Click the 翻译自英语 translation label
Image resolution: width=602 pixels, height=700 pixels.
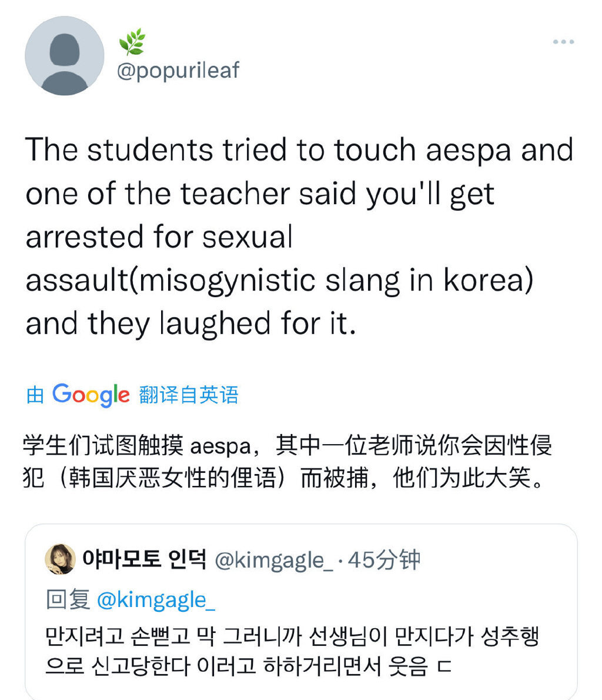tap(189, 395)
